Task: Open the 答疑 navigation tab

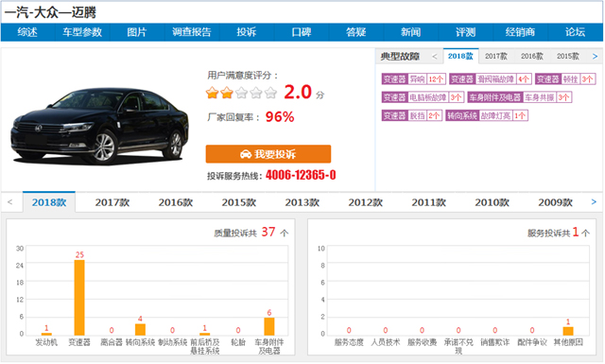Action: [356, 32]
